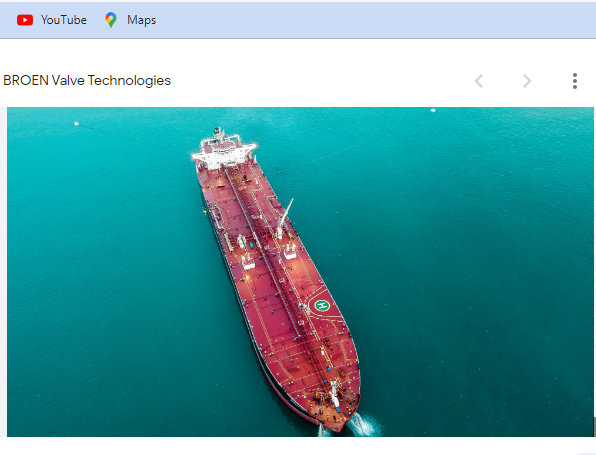The image size is (596, 455).
Task: Click the deck crane on the tanker
Action: coord(285,219)
